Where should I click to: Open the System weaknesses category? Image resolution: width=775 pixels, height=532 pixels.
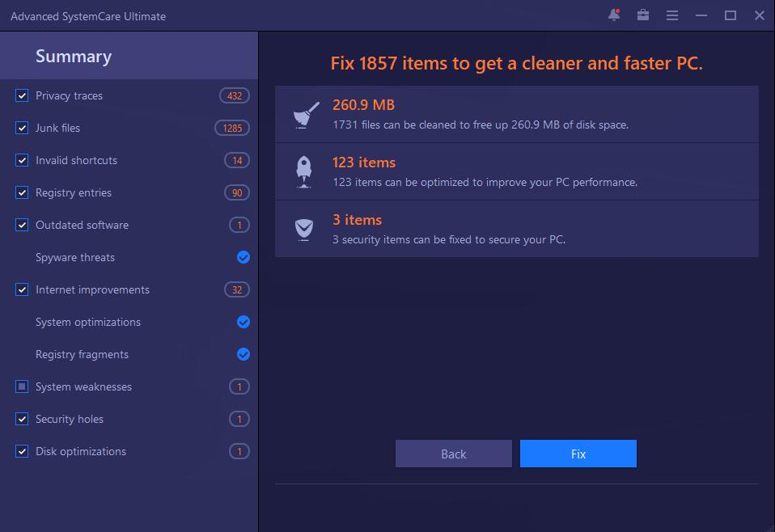coord(83,386)
